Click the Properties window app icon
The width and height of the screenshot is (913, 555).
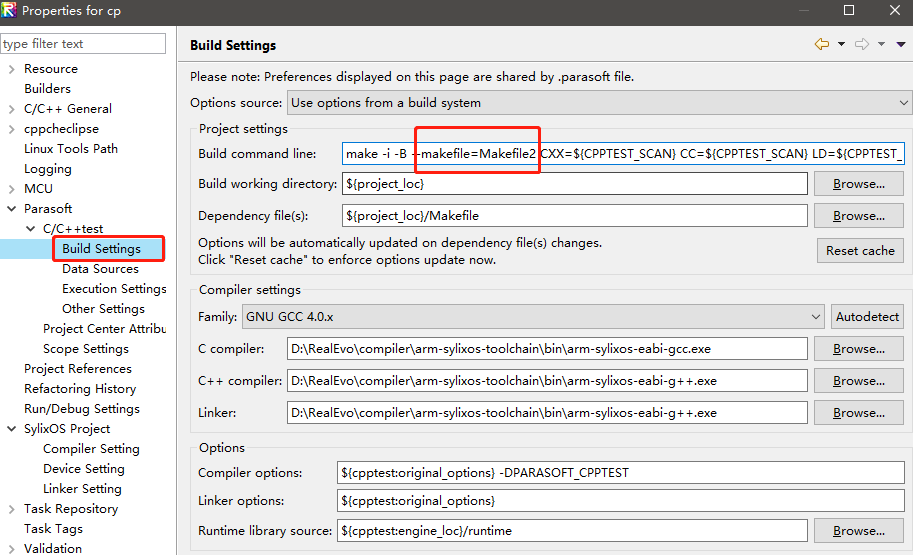(x=9, y=10)
